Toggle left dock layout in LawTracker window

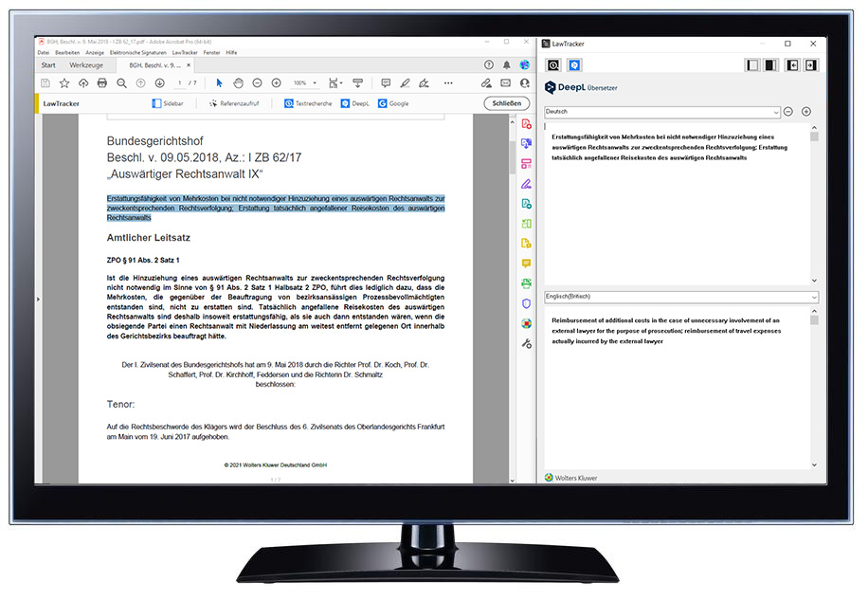(752, 65)
